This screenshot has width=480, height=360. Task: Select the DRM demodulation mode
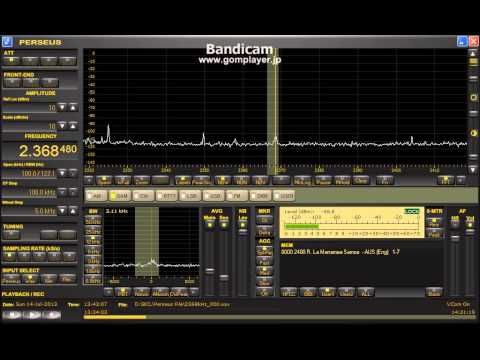[x=260, y=196]
